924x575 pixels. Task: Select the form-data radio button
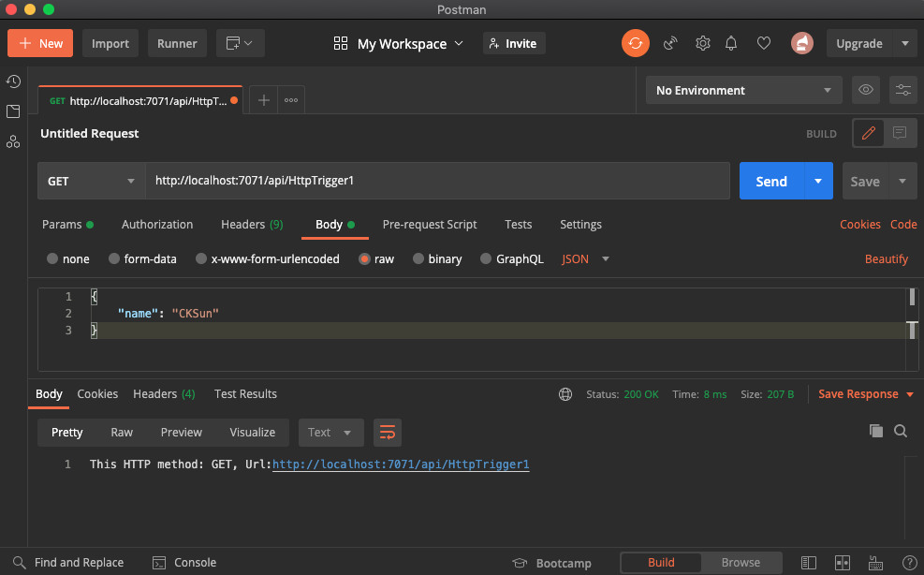pyautogui.click(x=114, y=258)
